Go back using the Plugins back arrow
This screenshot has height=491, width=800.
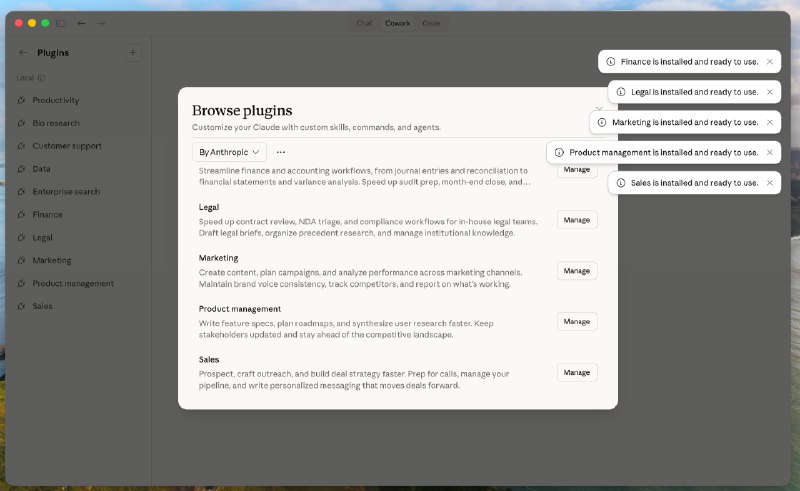[23, 52]
